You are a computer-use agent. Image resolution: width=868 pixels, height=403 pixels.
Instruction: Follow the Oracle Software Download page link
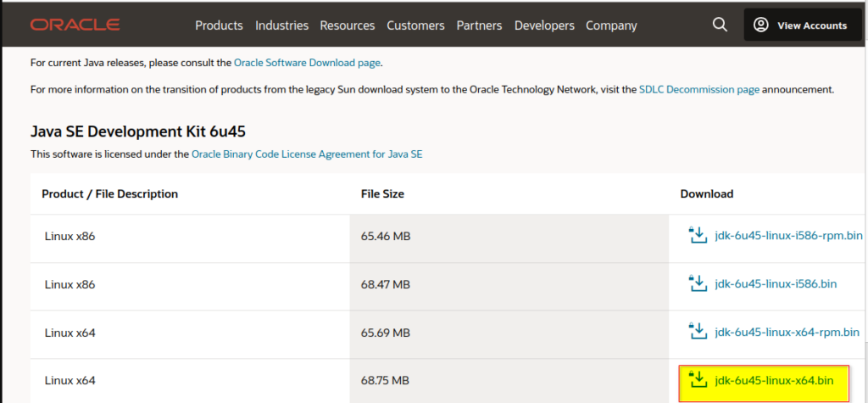[x=307, y=63]
